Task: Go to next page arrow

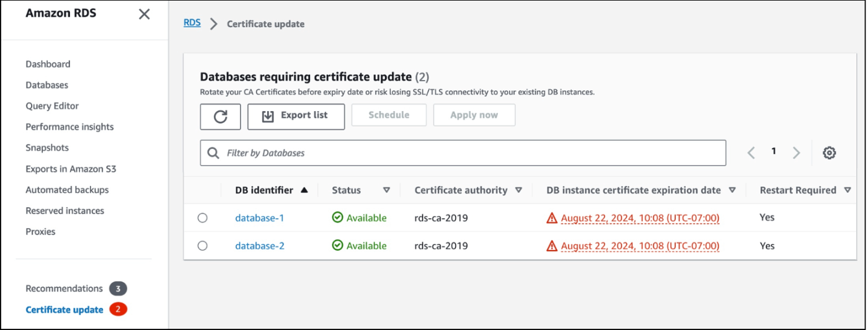Action: coord(797,153)
